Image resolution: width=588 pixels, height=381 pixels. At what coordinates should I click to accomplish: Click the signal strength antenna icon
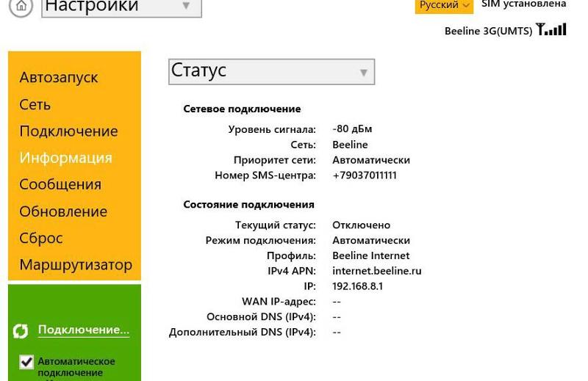[551, 29]
